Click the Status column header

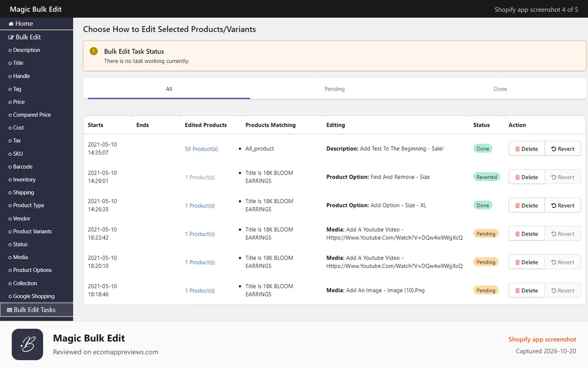(482, 125)
